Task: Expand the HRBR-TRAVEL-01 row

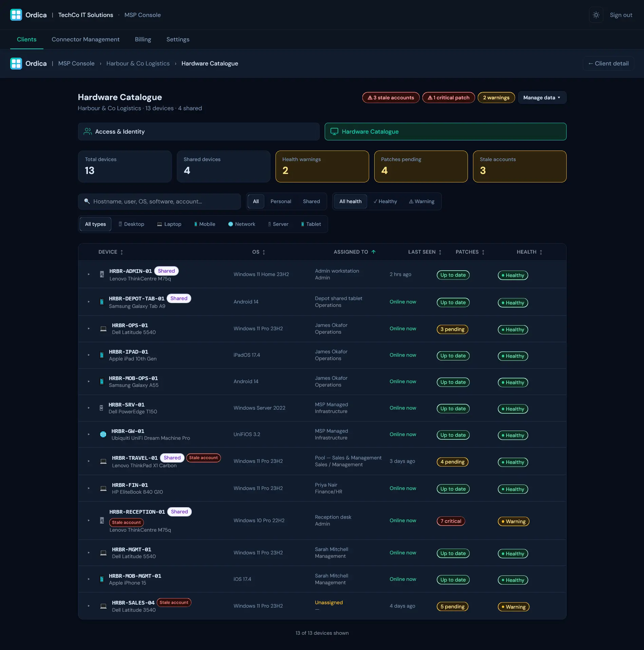Action: (89, 461)
